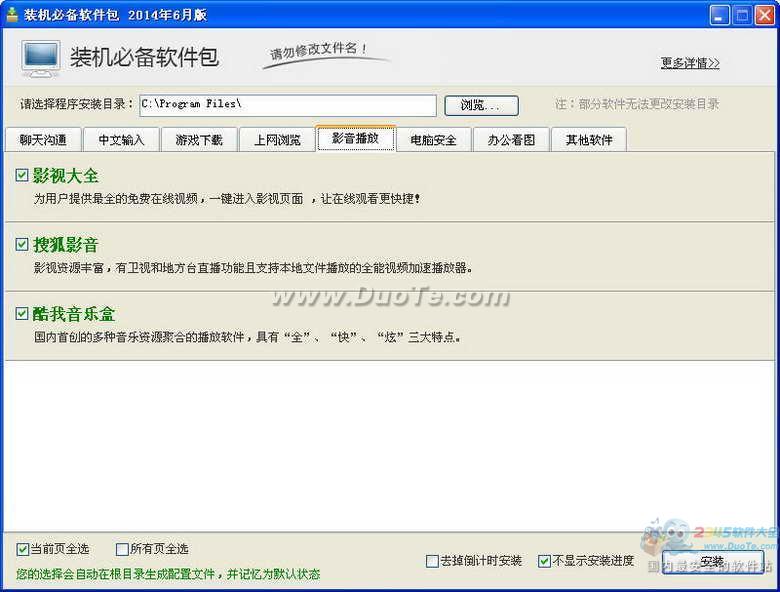This screenshot has width=780, height=592.
Task: Click the 部分软件无法更改安装目录 note
Action: [637, 104]
